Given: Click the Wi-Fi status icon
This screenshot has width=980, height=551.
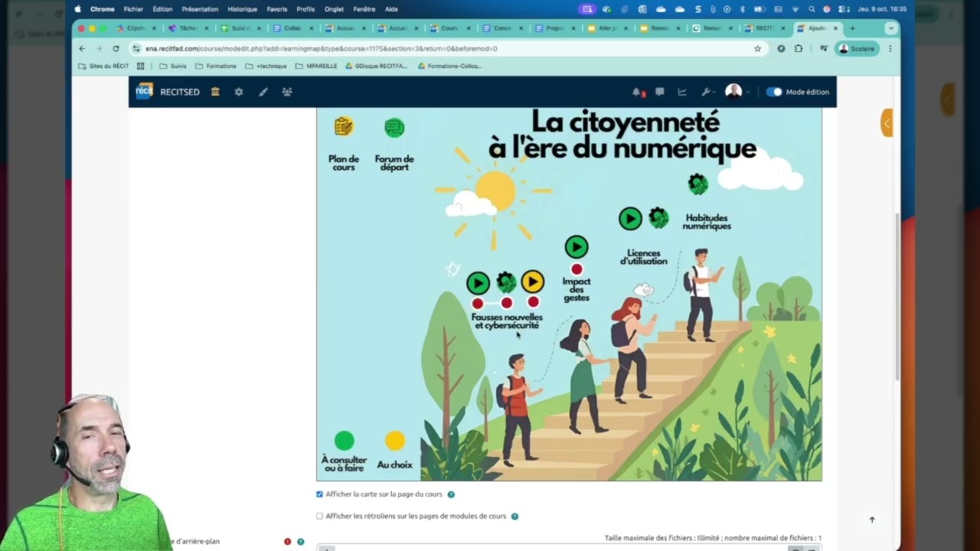Looking at the screenshot, I should (795, 9).
